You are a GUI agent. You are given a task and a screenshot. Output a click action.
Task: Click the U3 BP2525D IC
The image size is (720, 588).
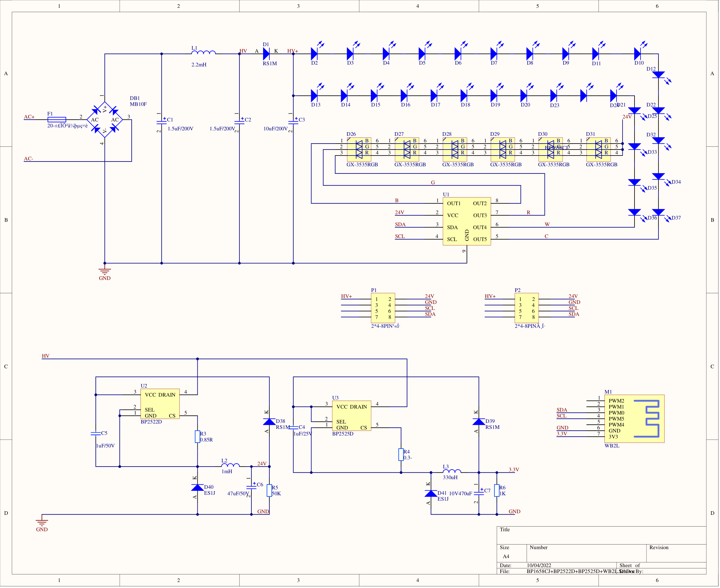(x=352, y=416)
